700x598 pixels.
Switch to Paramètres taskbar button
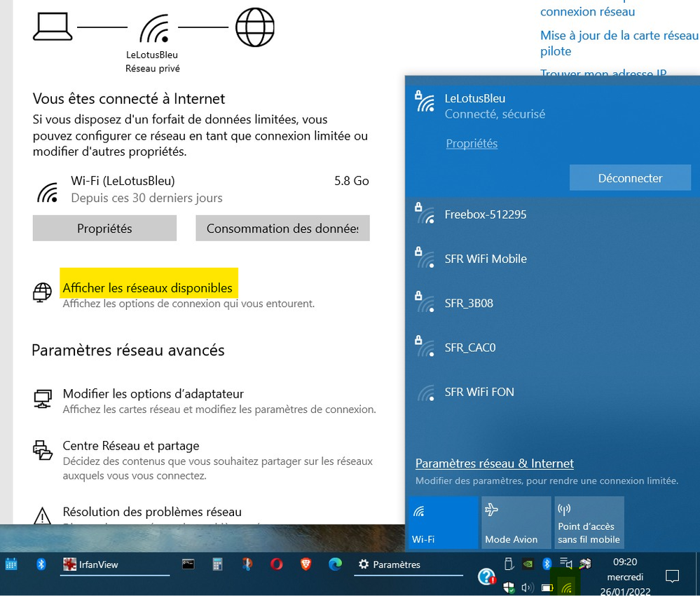[x=409, y=564]
